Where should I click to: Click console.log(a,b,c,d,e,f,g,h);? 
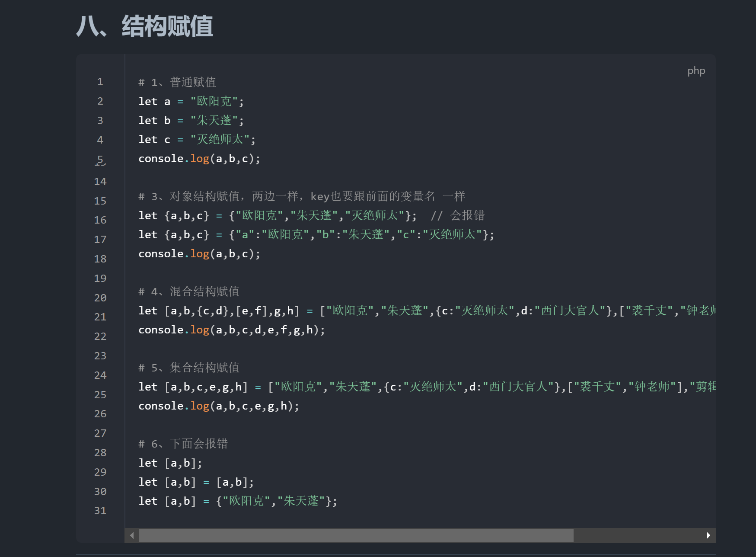232,330
